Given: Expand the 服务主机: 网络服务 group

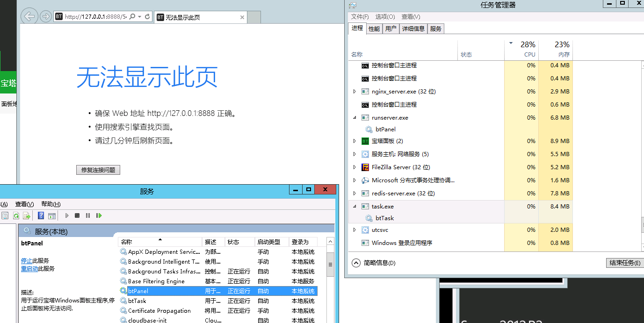Looking at the screenshot, I should pos(355,154).
